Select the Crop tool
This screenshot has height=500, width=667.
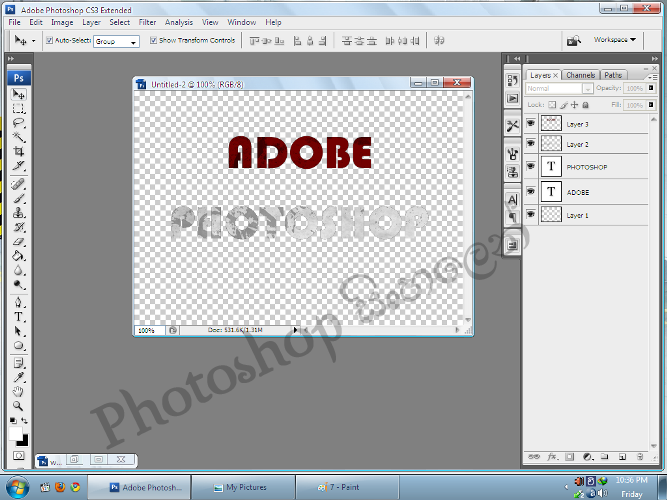point(19,151)
